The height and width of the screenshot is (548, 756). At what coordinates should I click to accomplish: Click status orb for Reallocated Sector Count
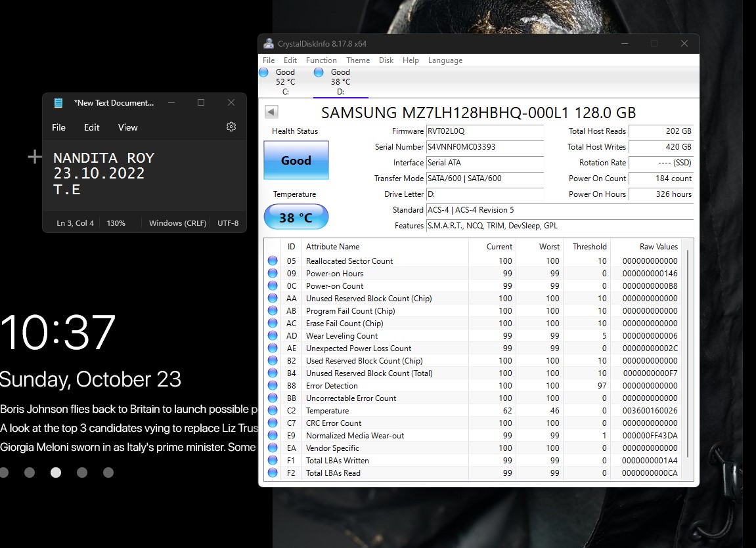click(x=273, y=261)
